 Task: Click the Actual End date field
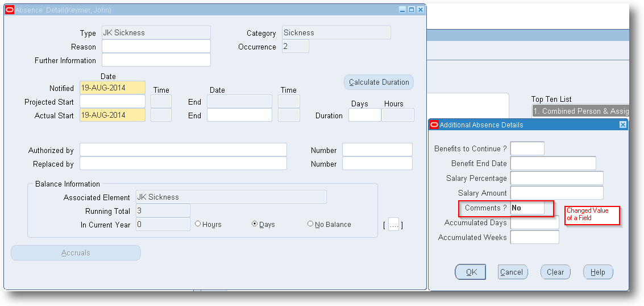pyautogui.click(x=239, y=115)
